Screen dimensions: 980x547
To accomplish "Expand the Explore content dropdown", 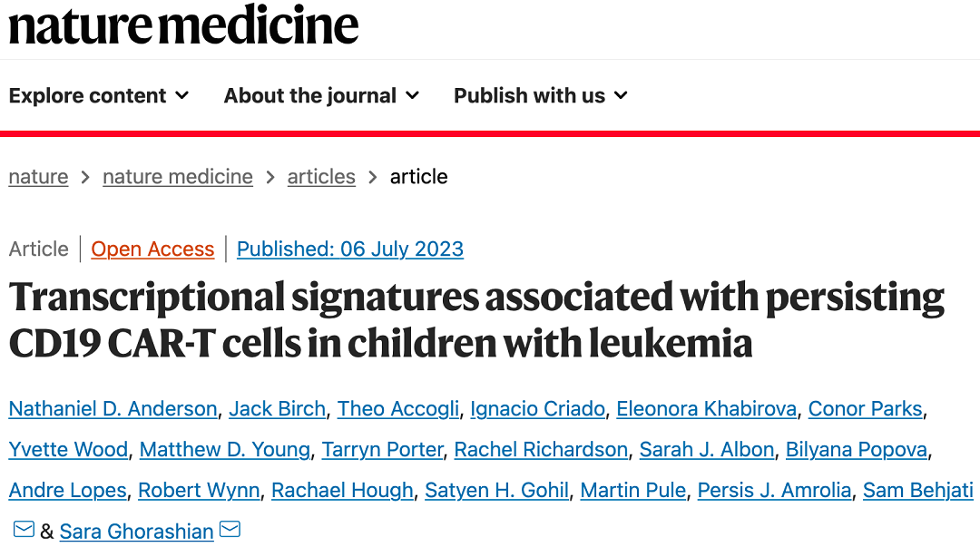I will click(99, 95).
